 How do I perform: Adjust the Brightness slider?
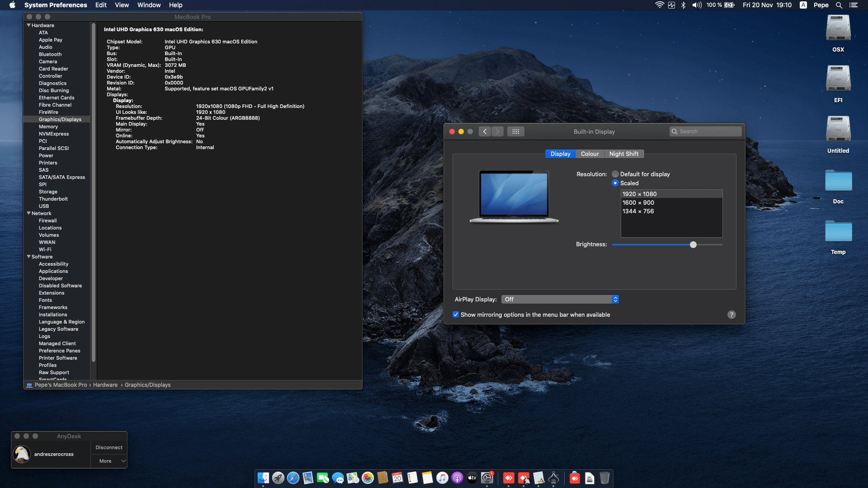click(693, 244)
